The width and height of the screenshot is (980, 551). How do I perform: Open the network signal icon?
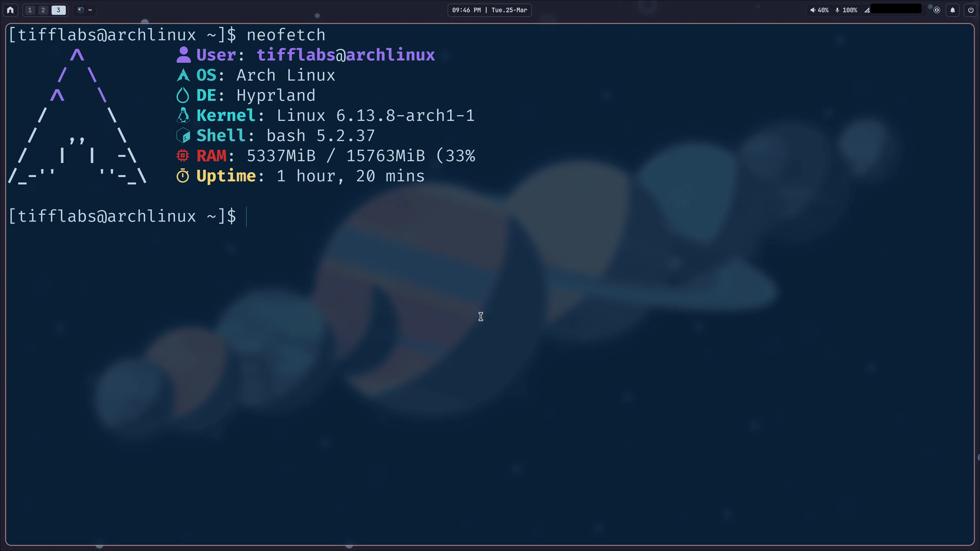pos(867,10)
